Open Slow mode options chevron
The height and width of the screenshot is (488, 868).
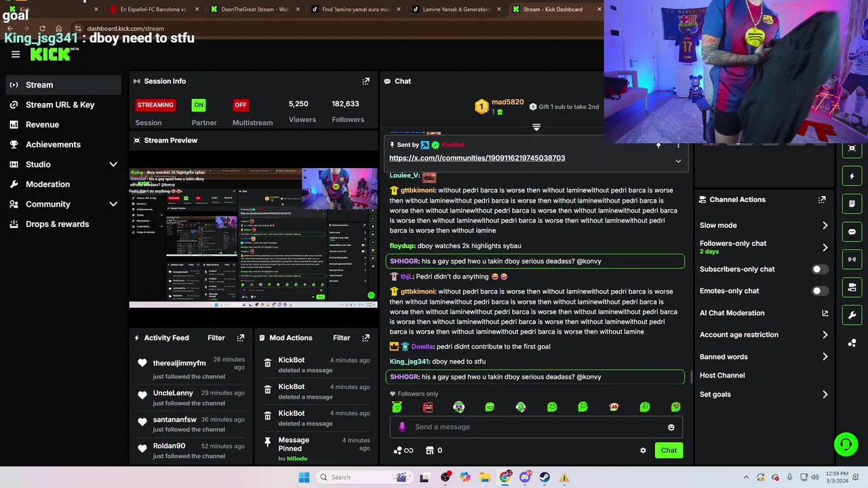(825, 226)
